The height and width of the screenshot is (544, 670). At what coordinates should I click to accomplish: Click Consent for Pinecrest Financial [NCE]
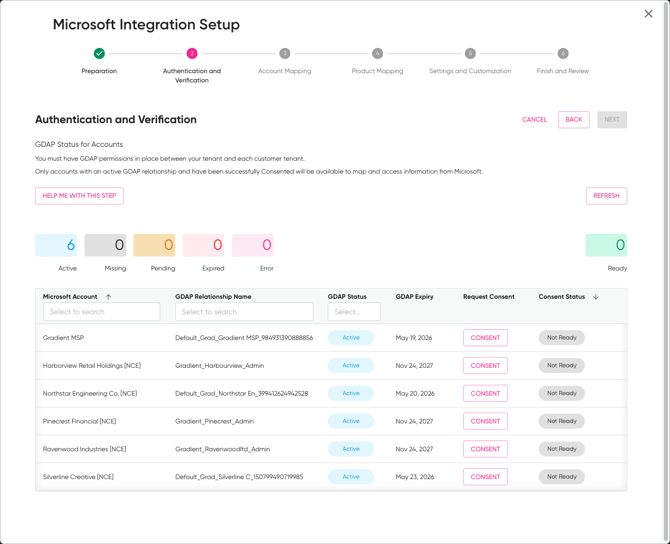(x=485, y=421)
